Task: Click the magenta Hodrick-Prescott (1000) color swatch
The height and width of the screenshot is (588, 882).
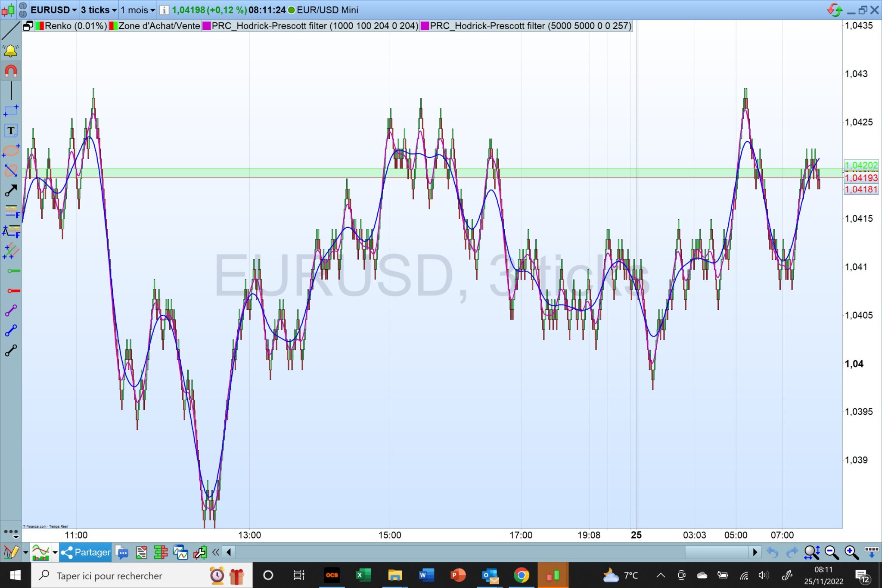Action: (207, 26)
